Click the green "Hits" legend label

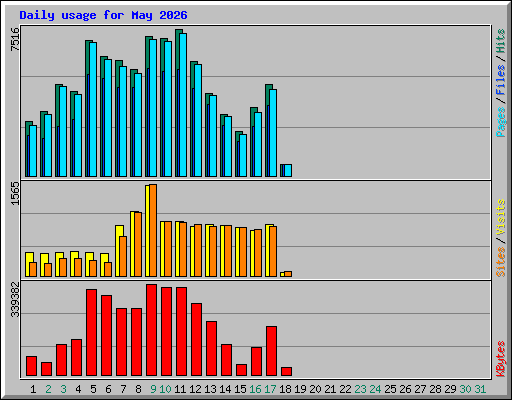click(501, 41)
